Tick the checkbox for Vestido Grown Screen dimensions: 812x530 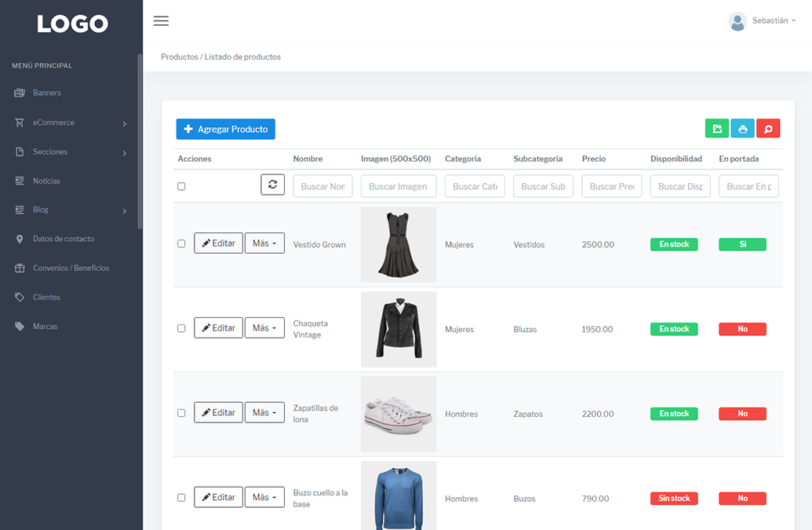pos(181,244)
